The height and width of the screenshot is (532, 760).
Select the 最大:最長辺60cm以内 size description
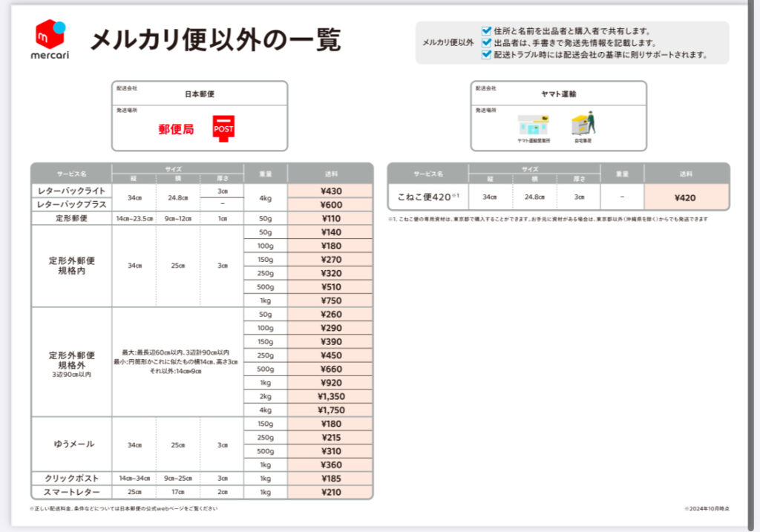point(175,361)
